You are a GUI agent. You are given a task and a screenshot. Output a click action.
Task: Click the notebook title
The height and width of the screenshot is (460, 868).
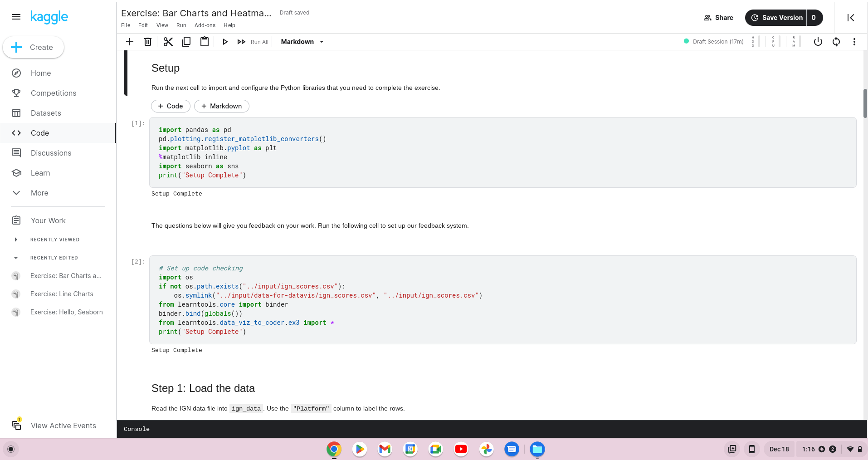[x=196, y=13]
